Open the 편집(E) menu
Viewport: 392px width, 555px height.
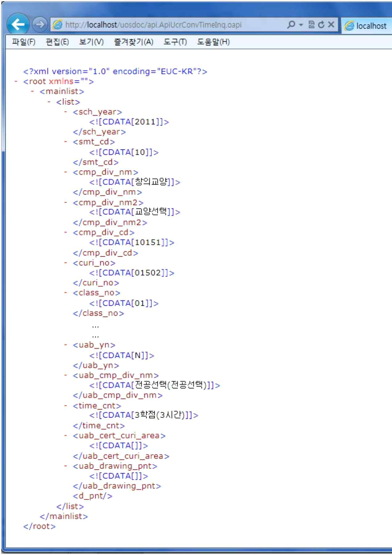[57, 42]
